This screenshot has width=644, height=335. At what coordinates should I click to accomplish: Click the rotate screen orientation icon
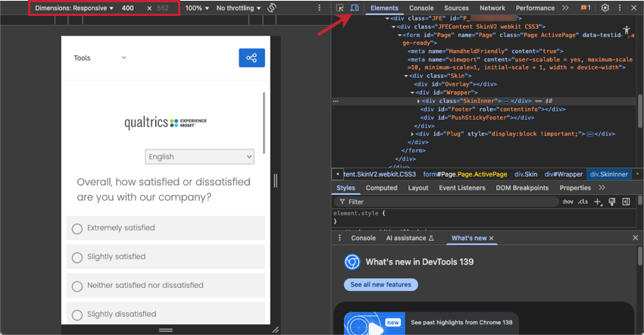click(272, 8)
